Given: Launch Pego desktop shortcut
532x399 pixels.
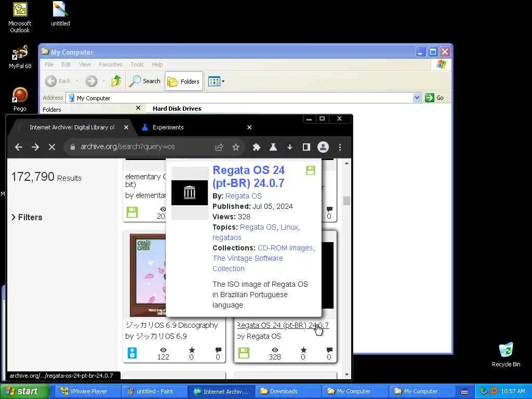Looking at the screenshot, I should (x=20, y=99).
